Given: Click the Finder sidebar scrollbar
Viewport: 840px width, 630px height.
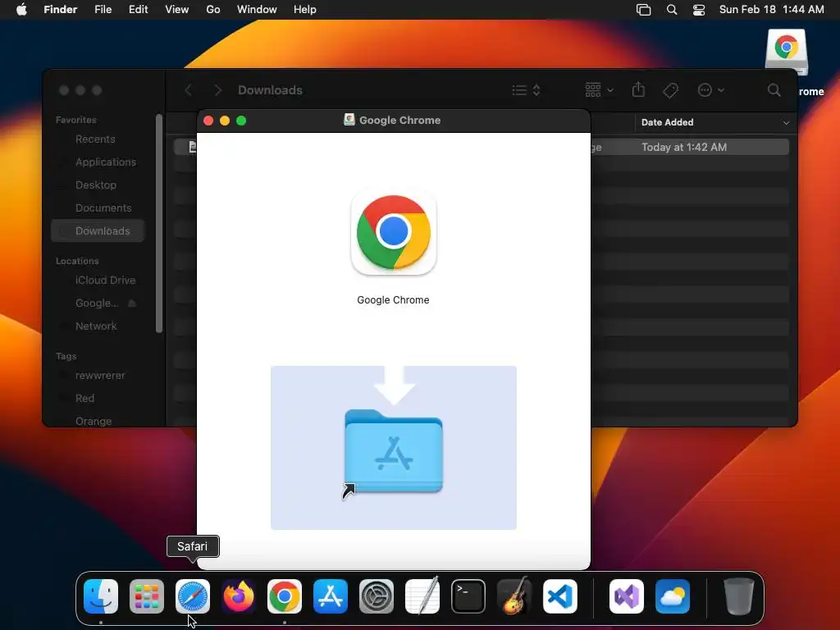Looking at the screenshot, I should [158, 223].
